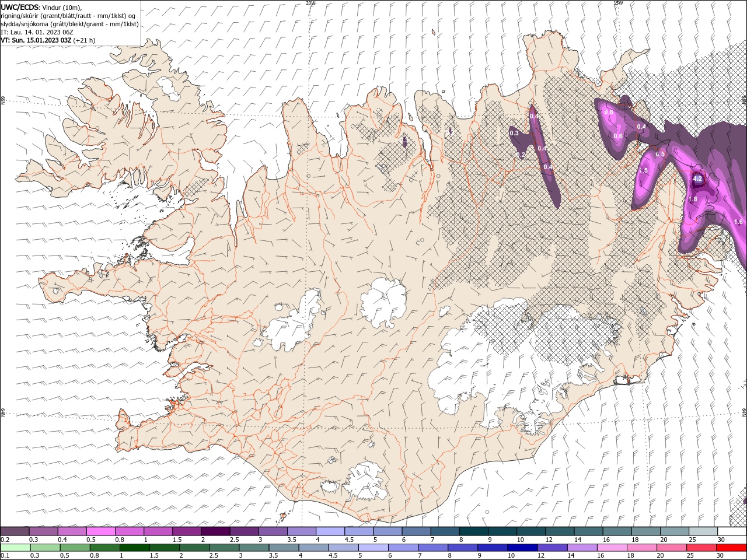Select the bottom-row light periwinkle swatch starting at 5

click(373, 548)
